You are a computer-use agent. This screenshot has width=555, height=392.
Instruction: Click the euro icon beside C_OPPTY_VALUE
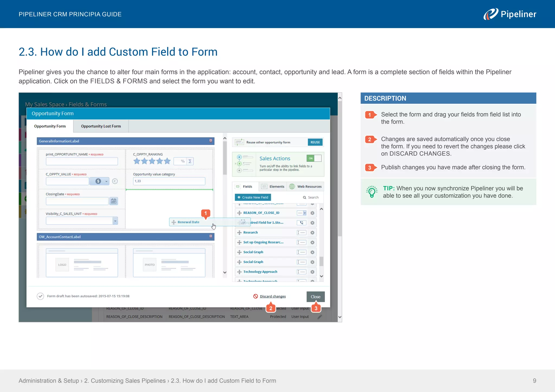click(115, 181)
